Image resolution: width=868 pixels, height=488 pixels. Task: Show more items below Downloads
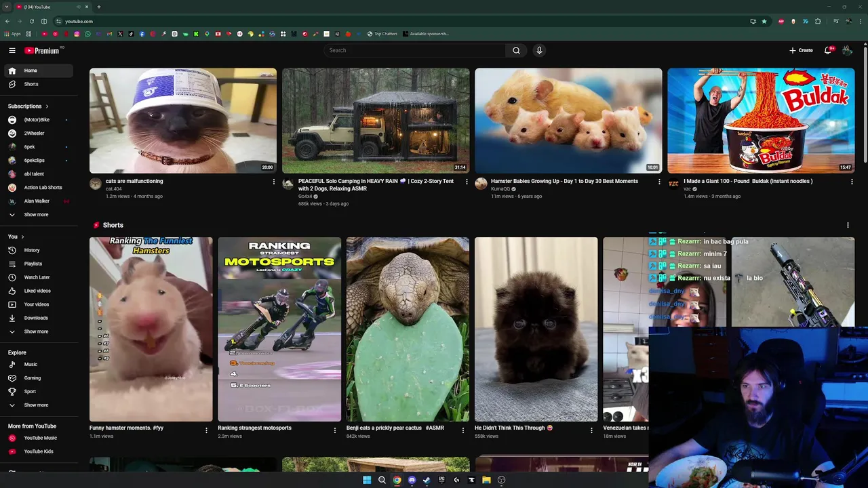pyautogui.click(x=38, y=331)
